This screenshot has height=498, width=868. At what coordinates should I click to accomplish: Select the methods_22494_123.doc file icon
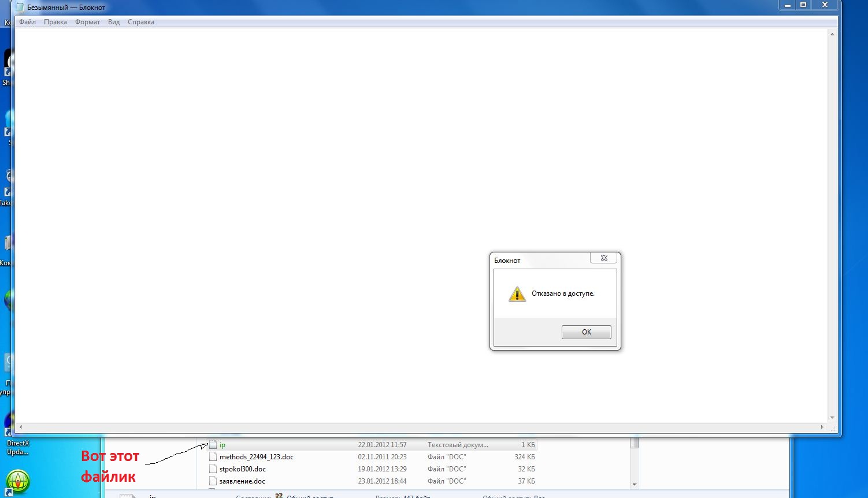[x=213, y=457]
